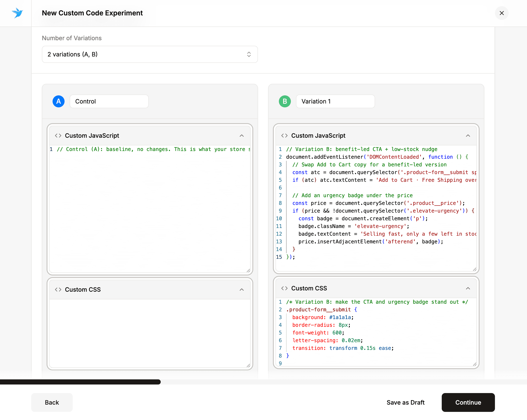The width and height of the screenshot is (527, 420).
Task: Click 'price.insertAdjacentElement' line in JS editor
Action: point(371,241)
